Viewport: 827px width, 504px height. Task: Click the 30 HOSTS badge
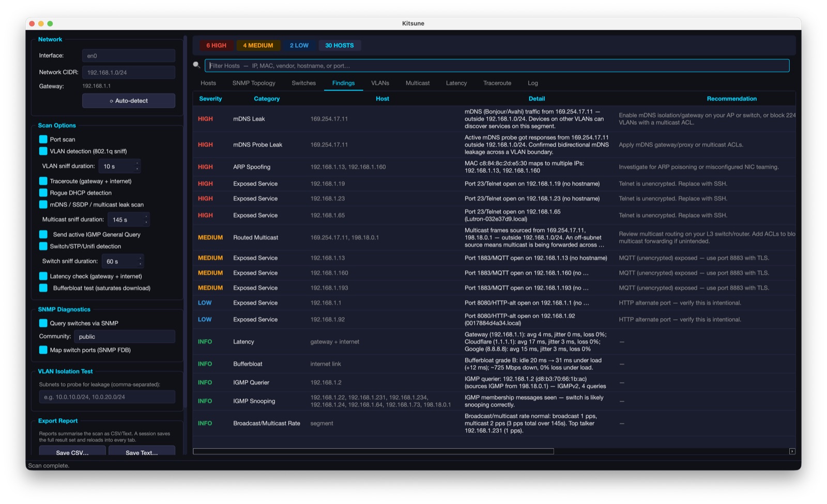pos(340,45)
